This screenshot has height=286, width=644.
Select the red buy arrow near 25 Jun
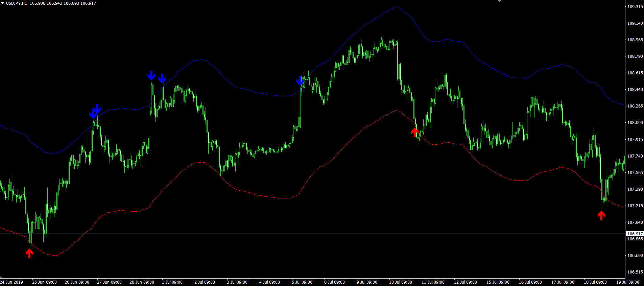[x=29, y=253]
